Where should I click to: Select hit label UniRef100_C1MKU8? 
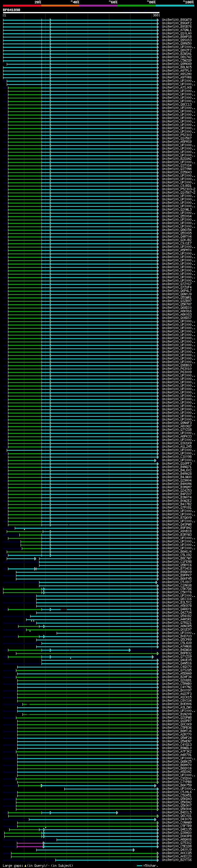tap(177, 585)
